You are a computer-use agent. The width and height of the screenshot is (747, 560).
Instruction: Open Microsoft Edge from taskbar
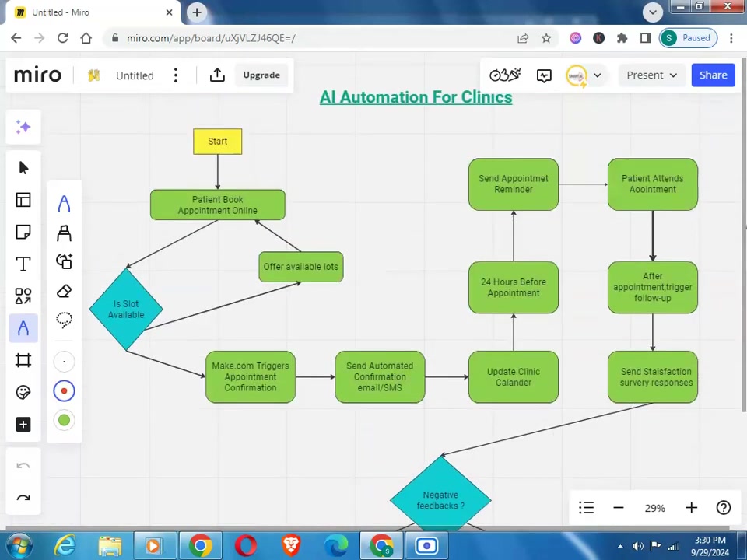pyautogui.click(x=336, y=546)
